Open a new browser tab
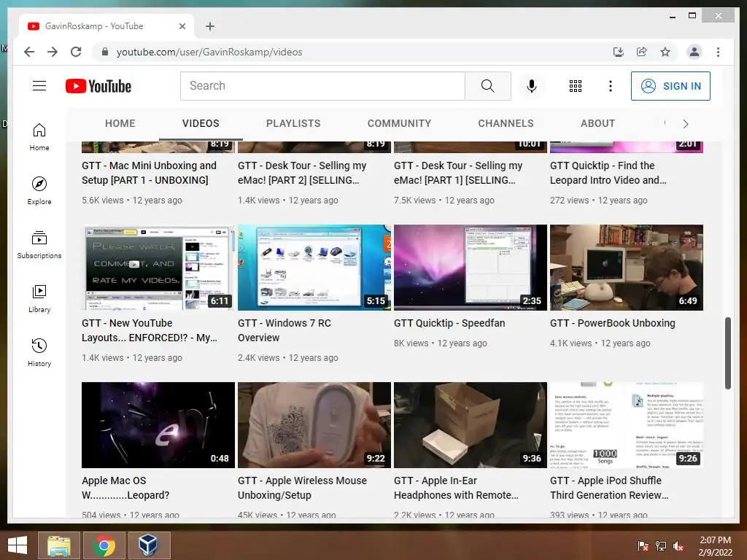The width and height of the screenshot is (747, 560). tap(210, 26)
